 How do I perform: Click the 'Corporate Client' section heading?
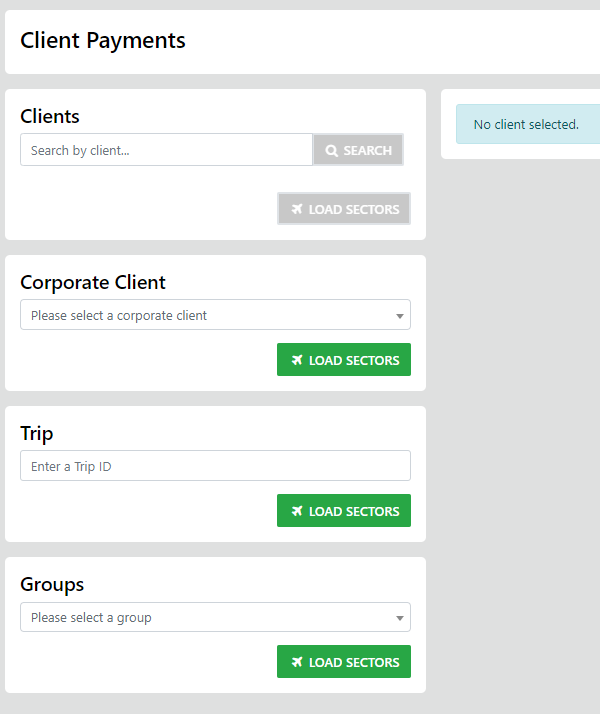point(93,282)
